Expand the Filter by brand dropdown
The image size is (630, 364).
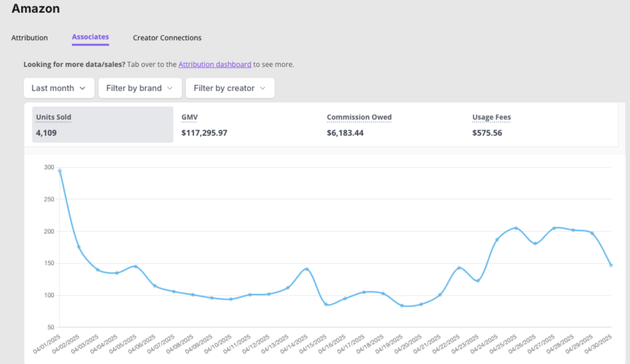pos(140,88)
